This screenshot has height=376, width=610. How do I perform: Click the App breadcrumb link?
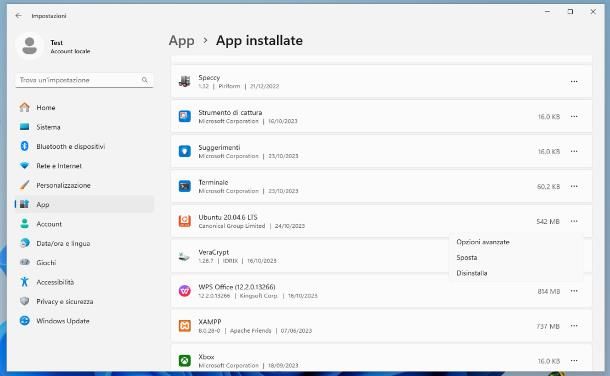point(181,40)
